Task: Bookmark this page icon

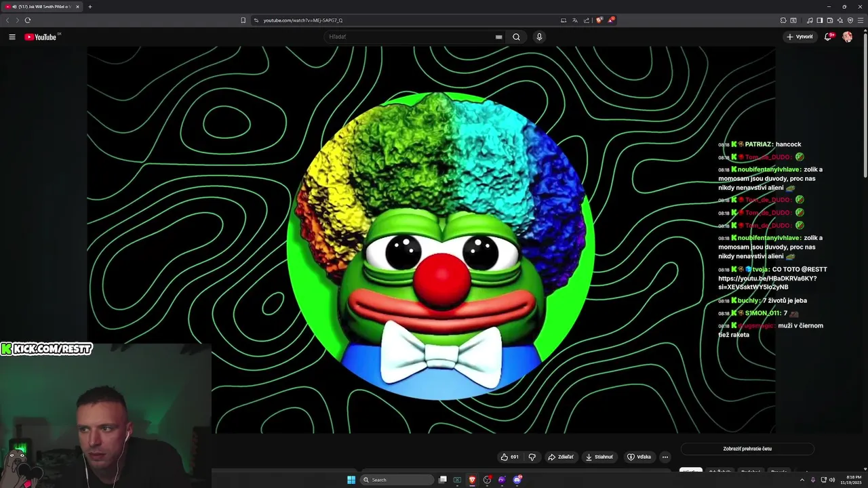Action: coord(243,20)
